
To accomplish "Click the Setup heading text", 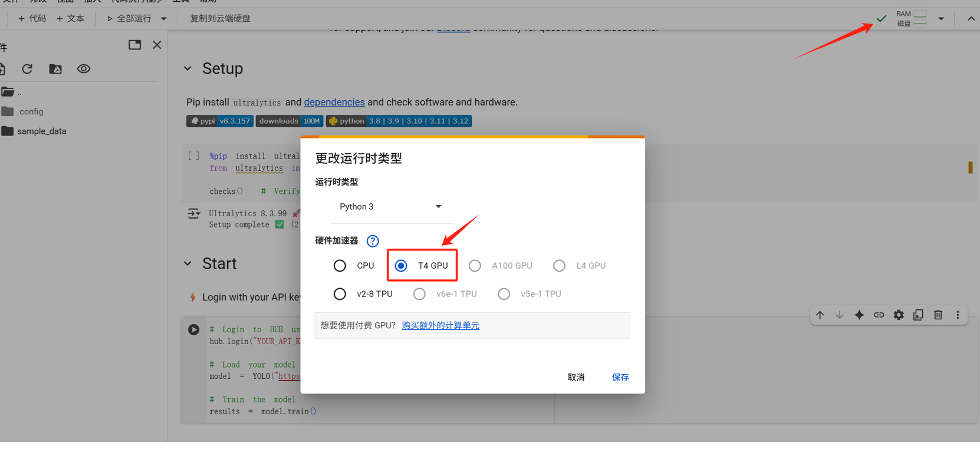I will (x=222, y=68).
